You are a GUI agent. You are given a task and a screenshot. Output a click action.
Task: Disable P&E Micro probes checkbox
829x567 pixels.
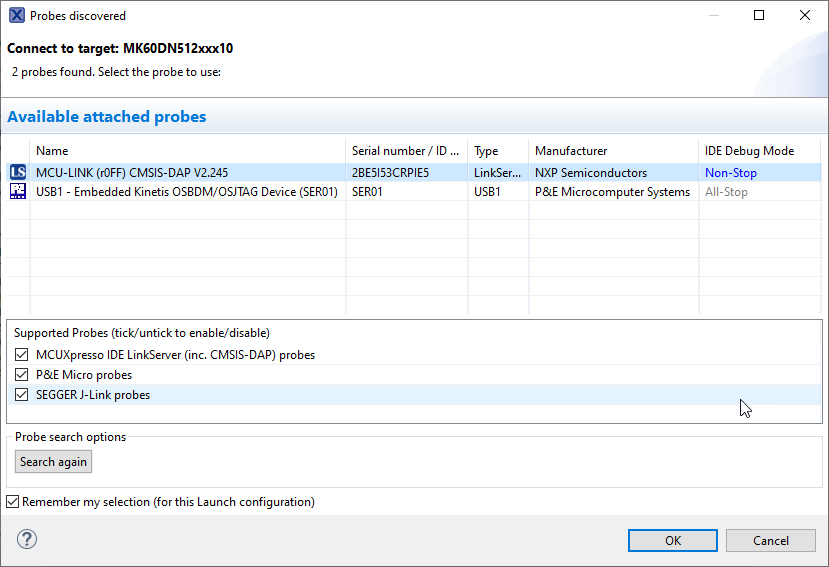point(23,375)
